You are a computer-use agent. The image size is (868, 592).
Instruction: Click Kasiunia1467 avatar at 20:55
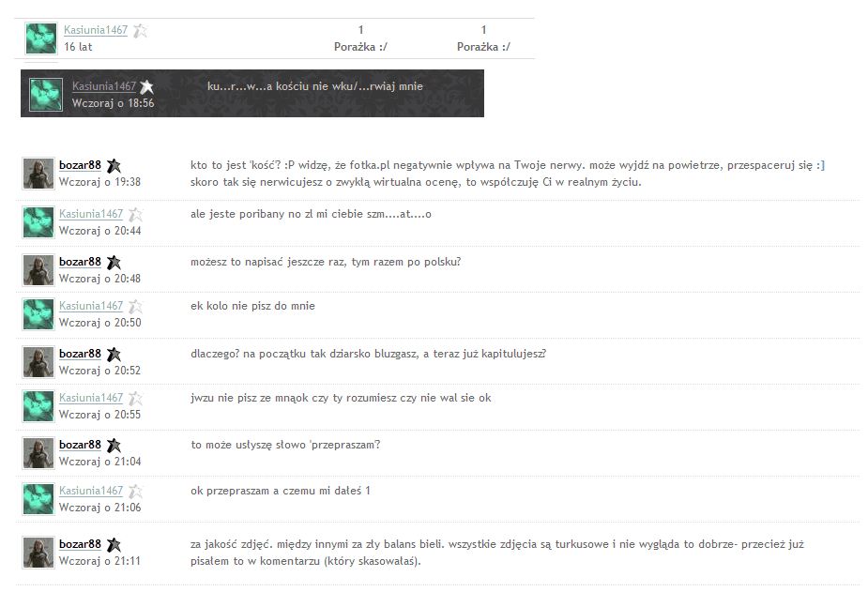pyautogui.click(x=38, y=406)
